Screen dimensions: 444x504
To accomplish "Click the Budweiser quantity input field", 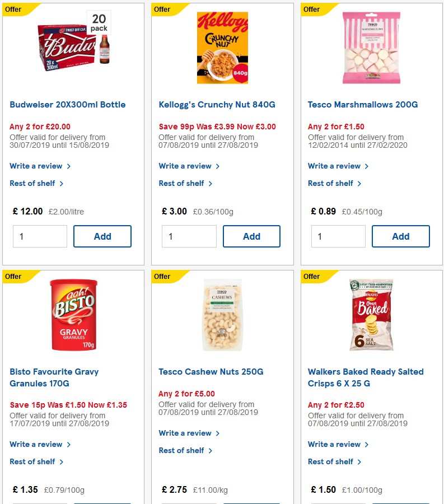I will [40, 236].
